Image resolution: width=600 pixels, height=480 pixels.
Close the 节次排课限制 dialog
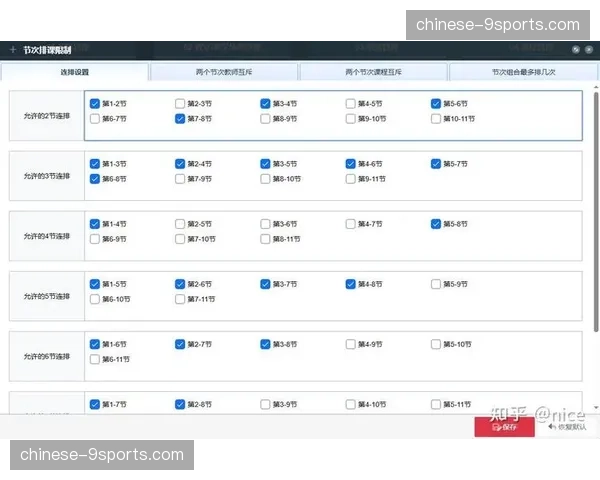(591, 49)
